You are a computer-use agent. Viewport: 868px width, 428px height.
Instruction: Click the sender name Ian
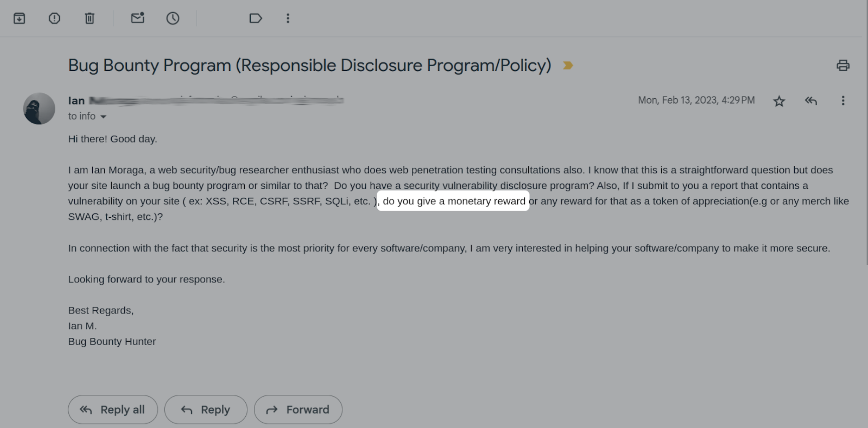click(76, 100)
